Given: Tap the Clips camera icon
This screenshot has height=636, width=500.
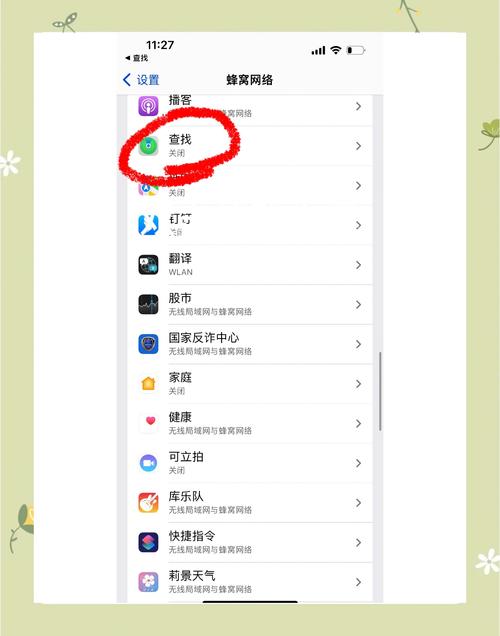Looking at the screenshot, I should (148, 463).
